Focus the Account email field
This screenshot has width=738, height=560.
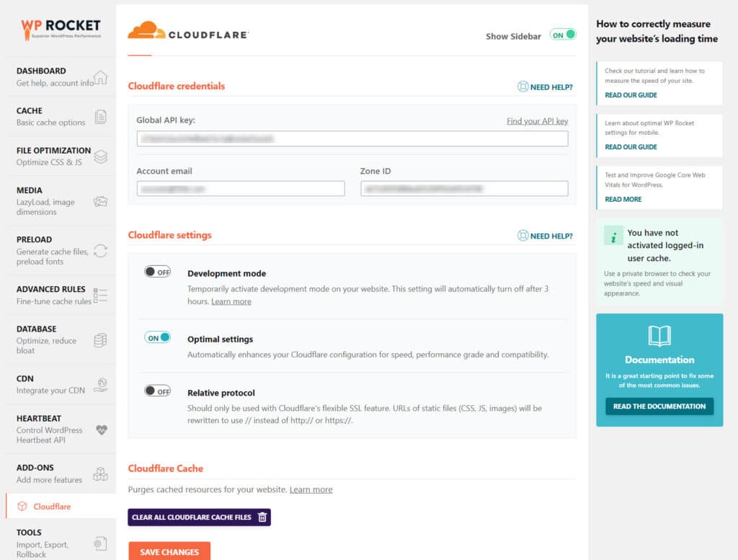241,189
